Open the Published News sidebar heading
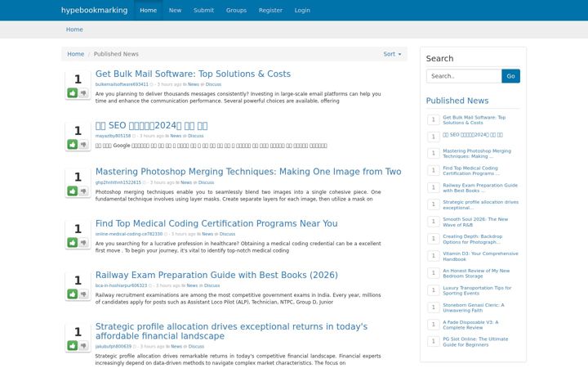 (457, 101)
